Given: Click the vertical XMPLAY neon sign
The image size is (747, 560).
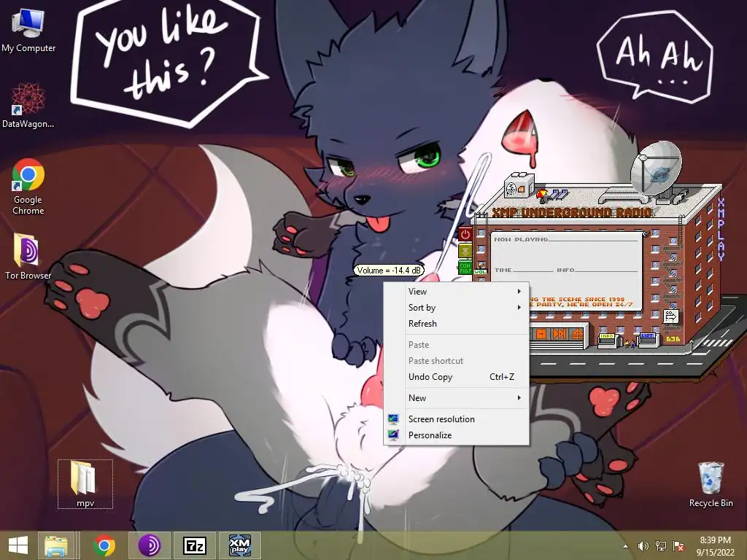Looking at the screenshot, I should pyautogui.click(x=721, y=230).
